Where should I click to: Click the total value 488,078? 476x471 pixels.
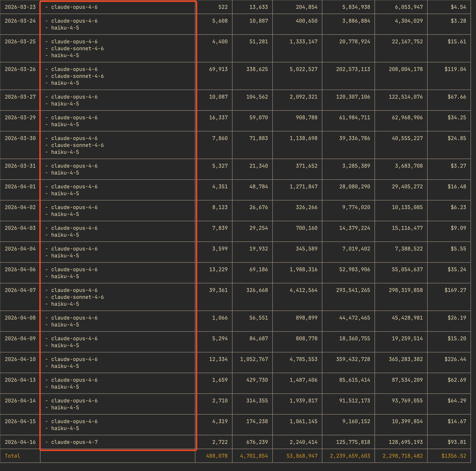[217, 456]
